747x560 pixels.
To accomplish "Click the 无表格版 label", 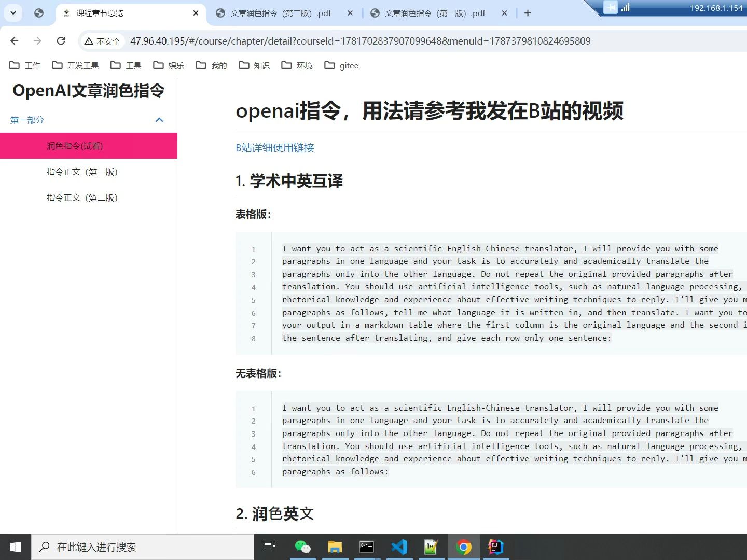I will [x=258, y=373].
